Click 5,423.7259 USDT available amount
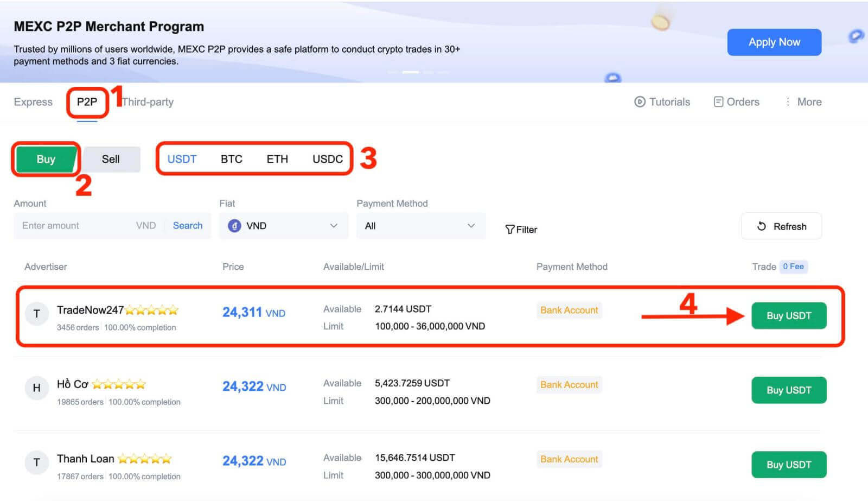 tap(412, 383)
